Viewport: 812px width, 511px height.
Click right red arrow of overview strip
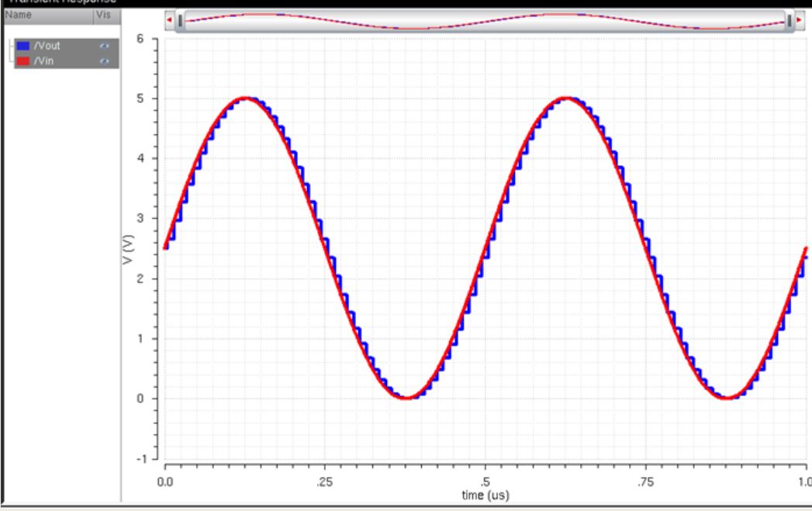click(x=799, y=20)
